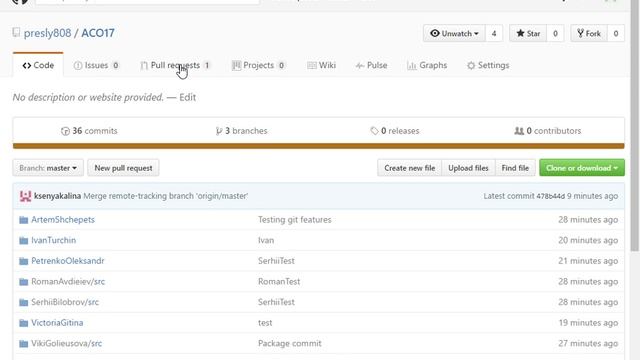The width and height of the screenshot is (640, 360).
Task: Click folder icon next to IvanTurchin
Action: (x=24, y=241)
